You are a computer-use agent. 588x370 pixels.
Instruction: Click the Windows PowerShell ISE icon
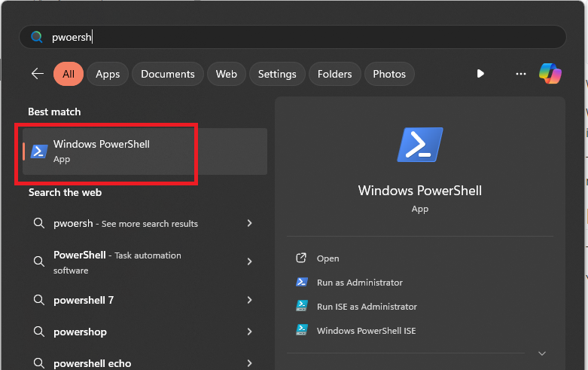pyautogui.click(x=301, y=331)
